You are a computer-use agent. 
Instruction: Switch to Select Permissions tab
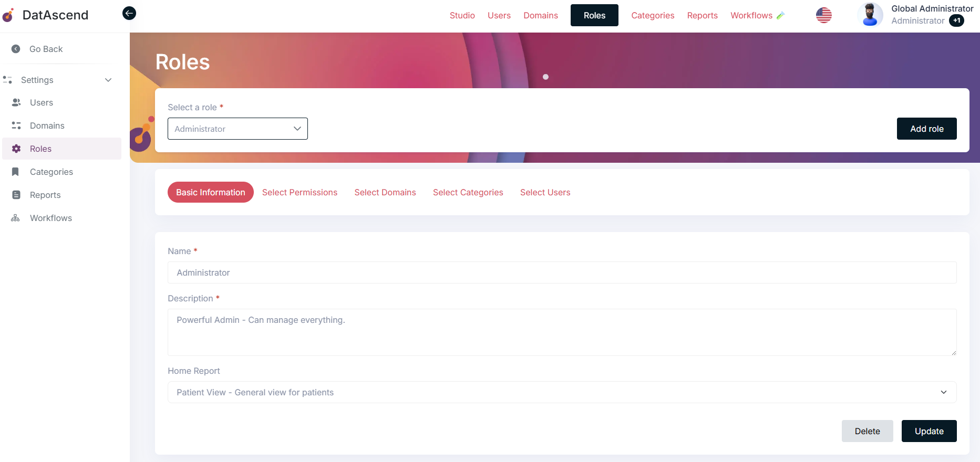coord(300,192)
